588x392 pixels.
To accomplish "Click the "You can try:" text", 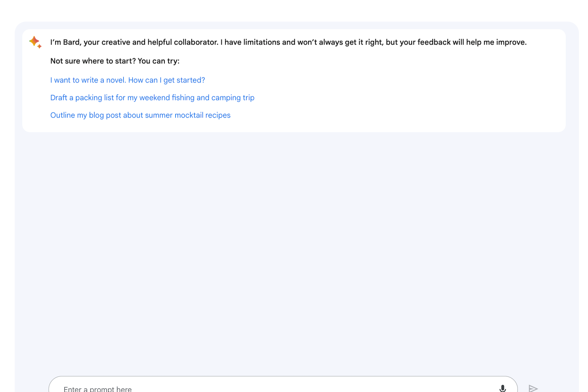I will coord(159,61).
